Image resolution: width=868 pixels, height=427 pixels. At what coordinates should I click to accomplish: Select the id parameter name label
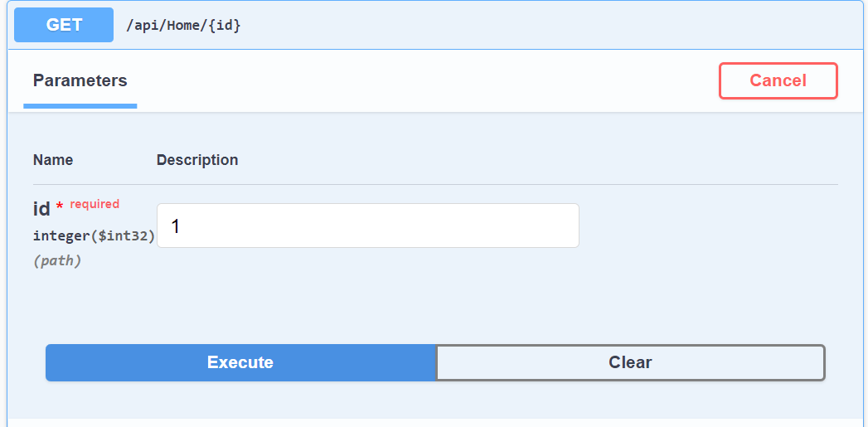(x=41, y=209)
